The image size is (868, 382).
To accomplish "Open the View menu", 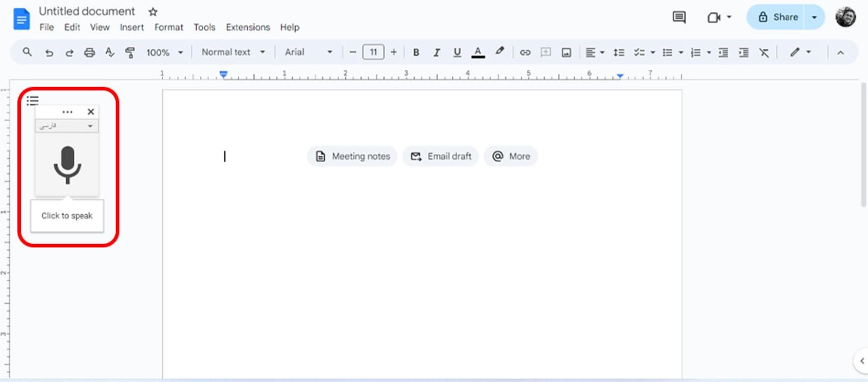I will [99, 27].
